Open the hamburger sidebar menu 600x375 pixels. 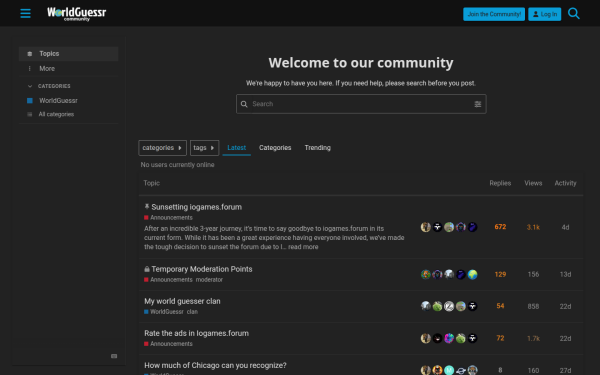click(25, 13)
